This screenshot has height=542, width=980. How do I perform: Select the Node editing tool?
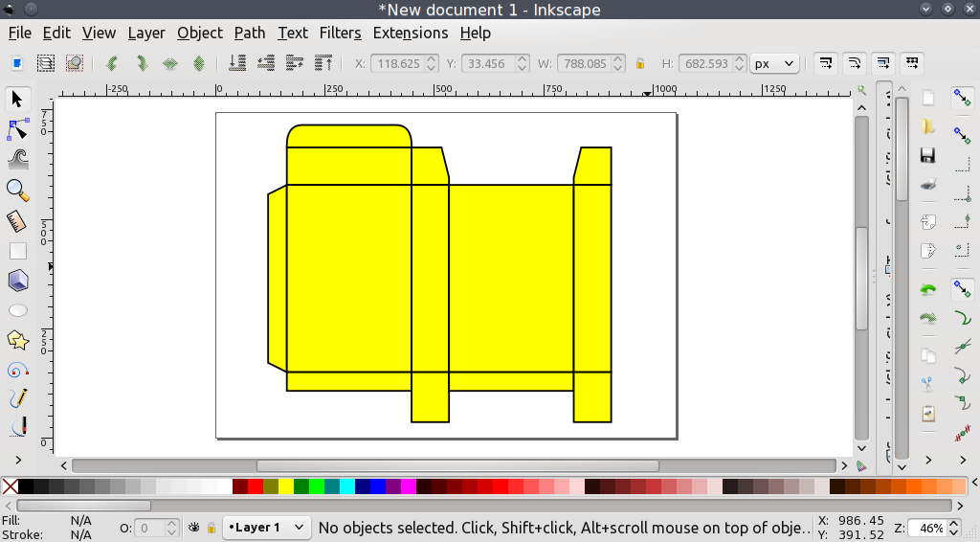(x=18, y=128)
